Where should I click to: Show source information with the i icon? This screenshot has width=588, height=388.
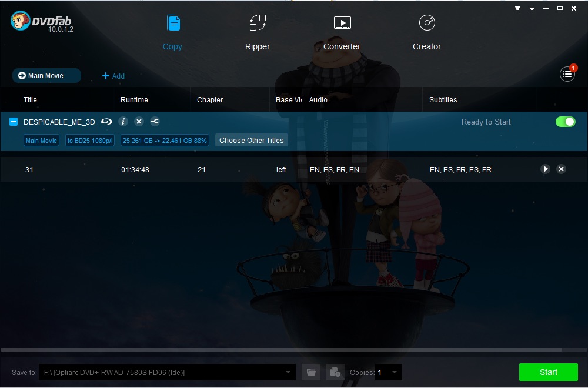(x=123, y=122)
